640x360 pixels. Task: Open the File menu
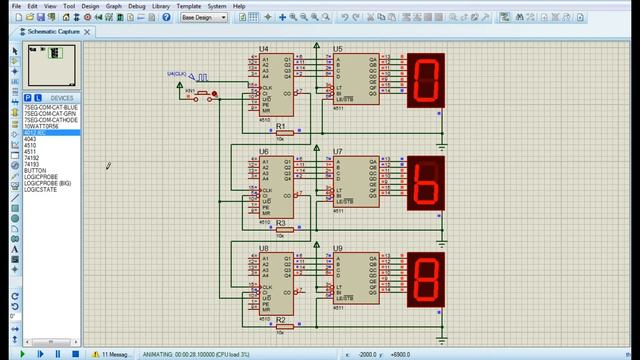[16, 6]
